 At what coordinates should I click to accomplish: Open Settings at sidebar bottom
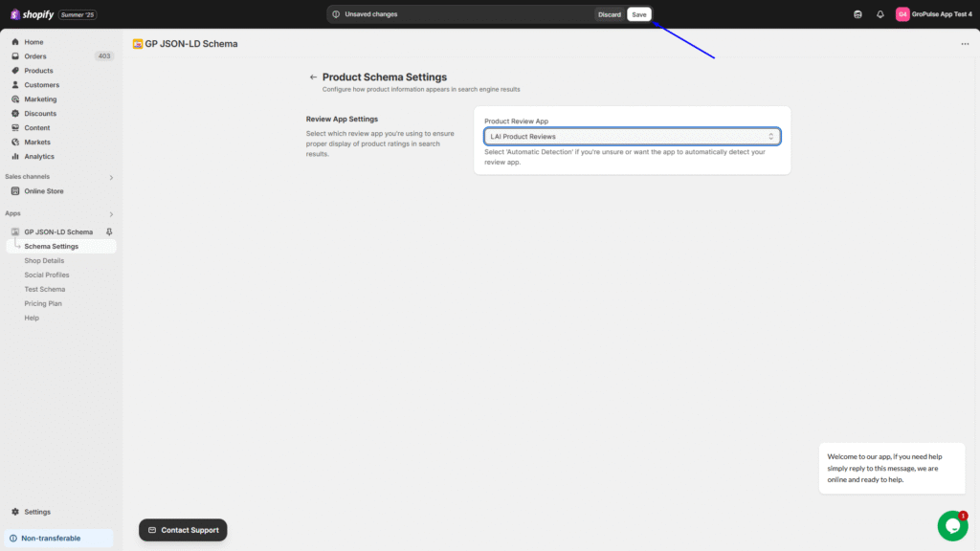pos(37,512)
